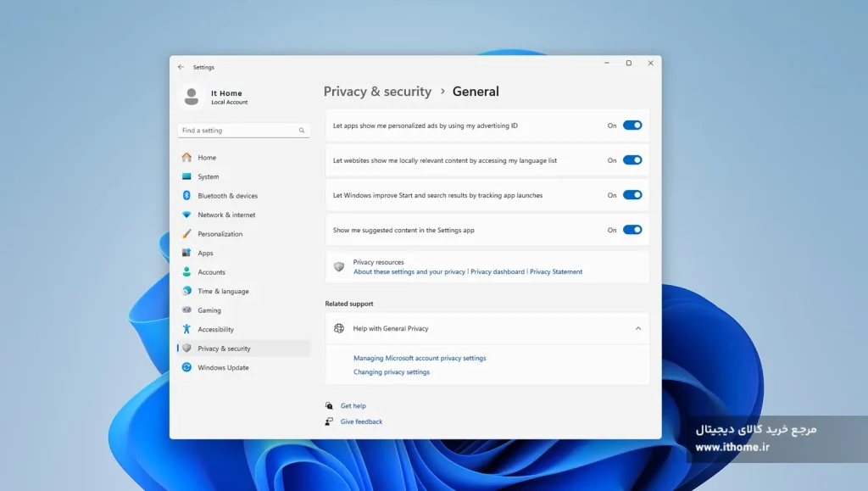Maximize the Settings window
Screen dimensions: 868x491
tap(629, 63)
